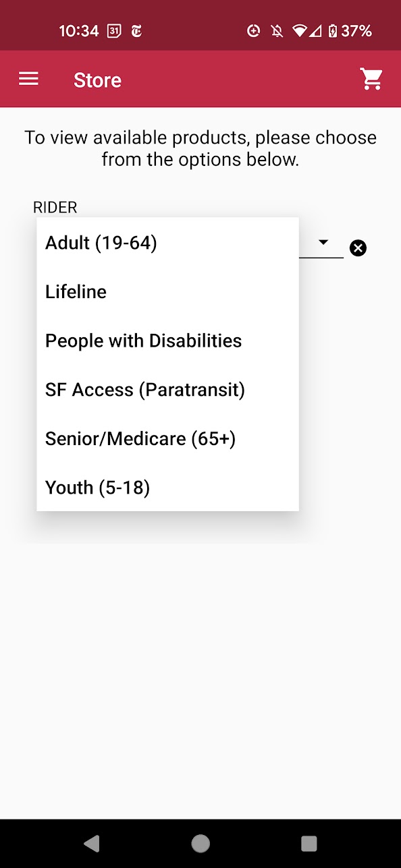Pick SF Access (Paratransit) option

[167, 390]
